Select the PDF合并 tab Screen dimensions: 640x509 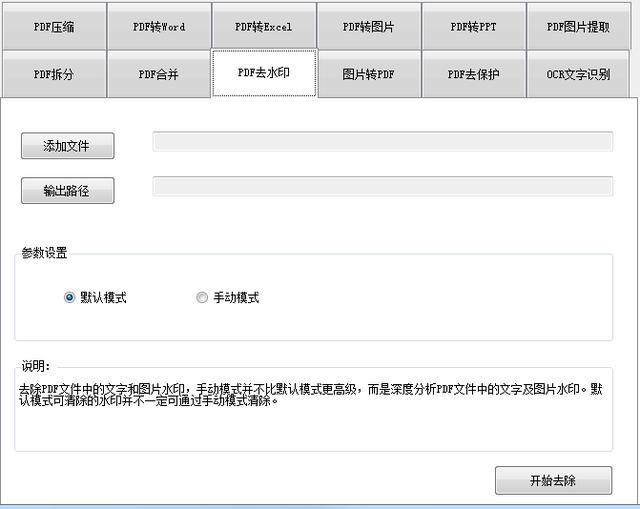tap(159, 74)
